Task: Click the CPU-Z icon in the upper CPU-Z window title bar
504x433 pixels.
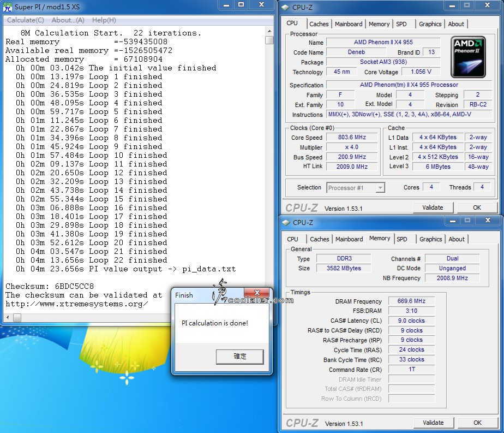Action: (x=285, y=7)
